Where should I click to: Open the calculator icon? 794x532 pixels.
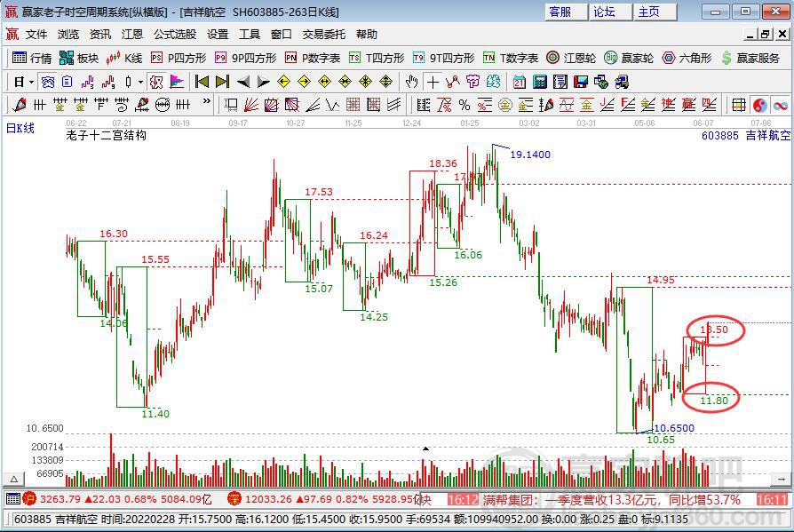click(x=540, y=82)
